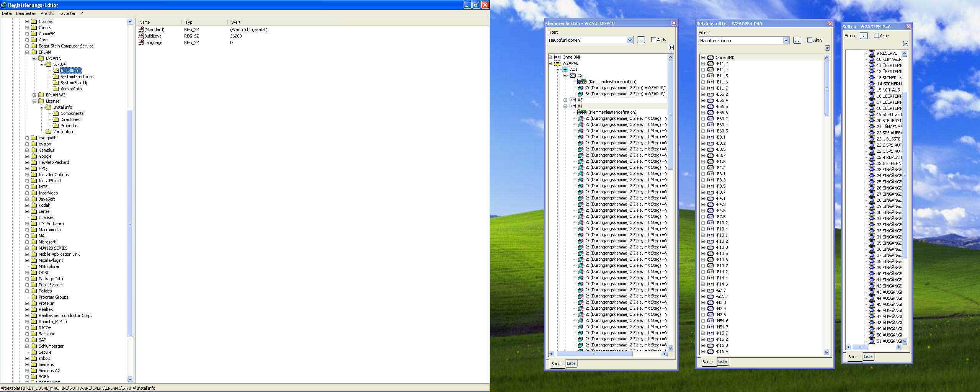Open the Favoriten menu
This screenshot has width=980, height=392.
click(x=67, y=13)
